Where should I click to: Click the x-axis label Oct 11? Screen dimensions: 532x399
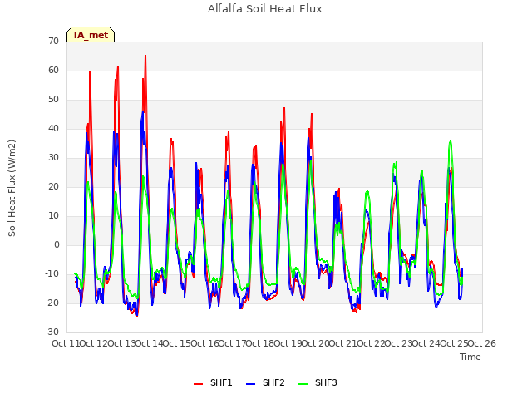[x=66, y=343]
